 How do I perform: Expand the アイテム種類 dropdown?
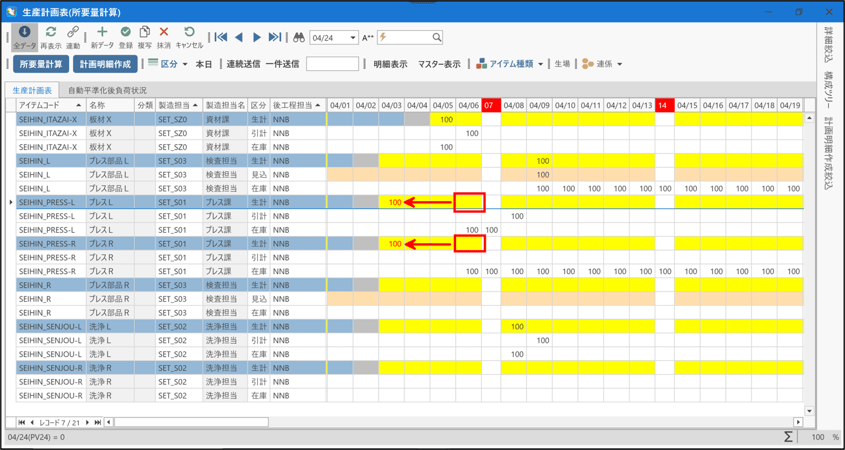point(541,64)
